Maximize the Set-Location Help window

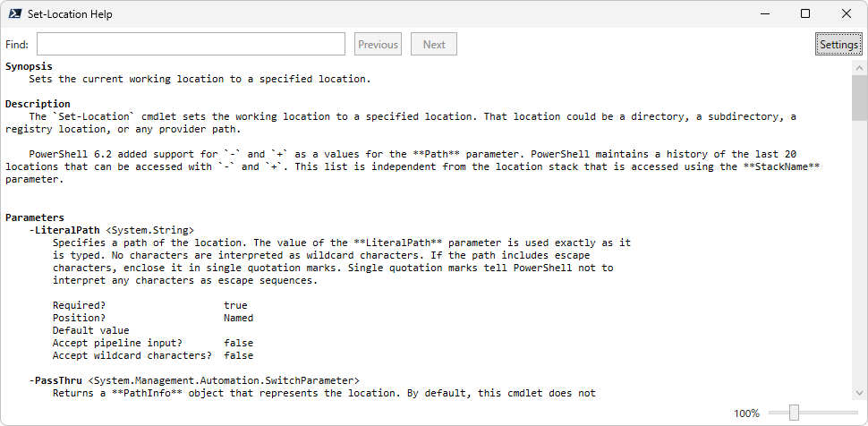805,14
